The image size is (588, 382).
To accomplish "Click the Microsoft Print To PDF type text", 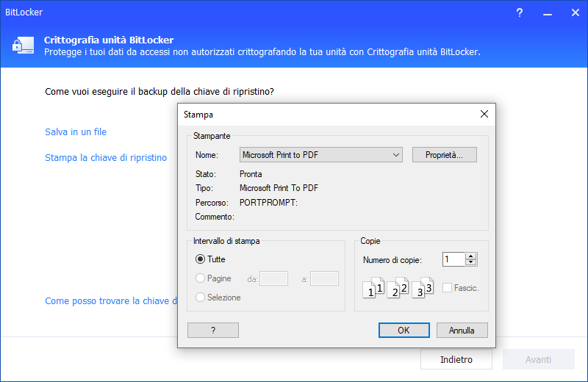I will point(279,188).
